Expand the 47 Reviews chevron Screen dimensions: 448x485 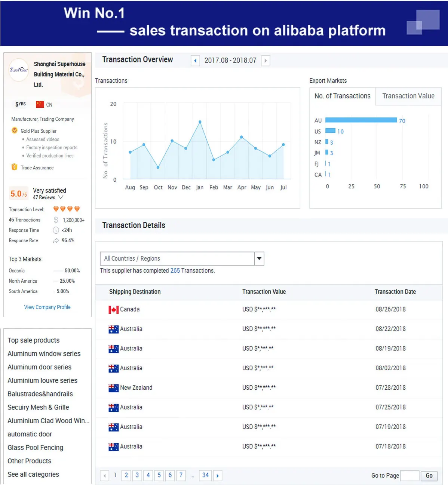tap(61, 197)
